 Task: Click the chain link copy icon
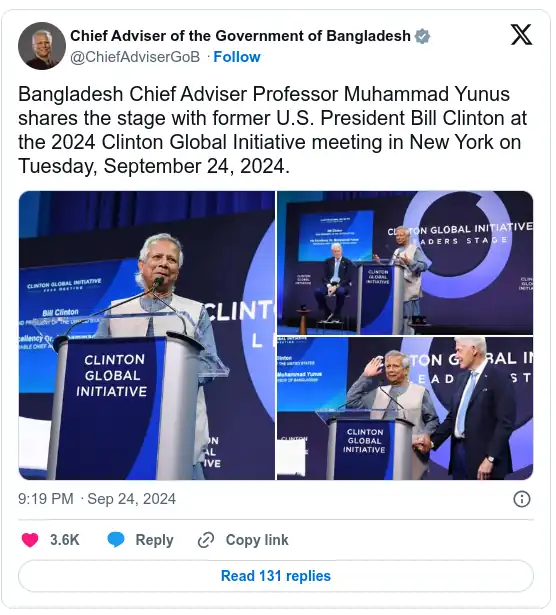pyautogui.click(x=205, y=540)
